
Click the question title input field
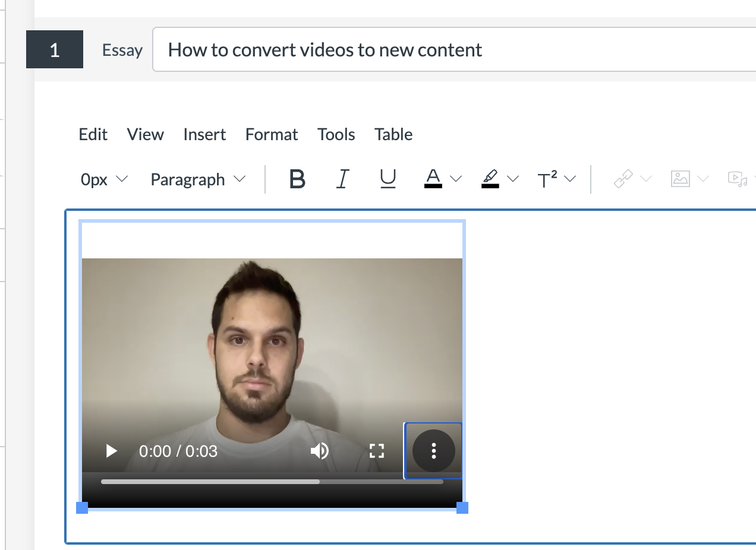point(454,49)
